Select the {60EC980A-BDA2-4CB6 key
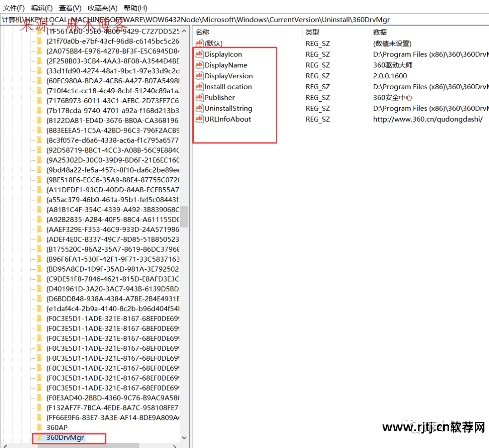 (113, 81)
